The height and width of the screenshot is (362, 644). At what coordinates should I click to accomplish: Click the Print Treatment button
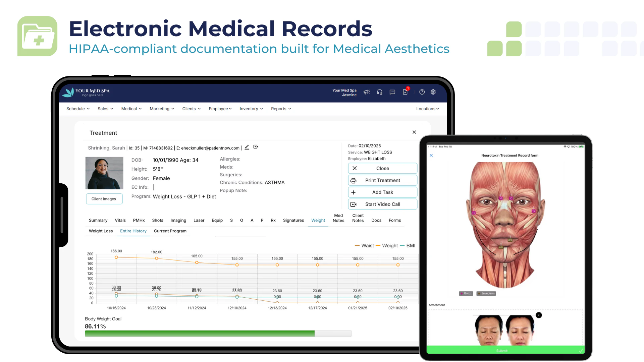coord(382,180)
